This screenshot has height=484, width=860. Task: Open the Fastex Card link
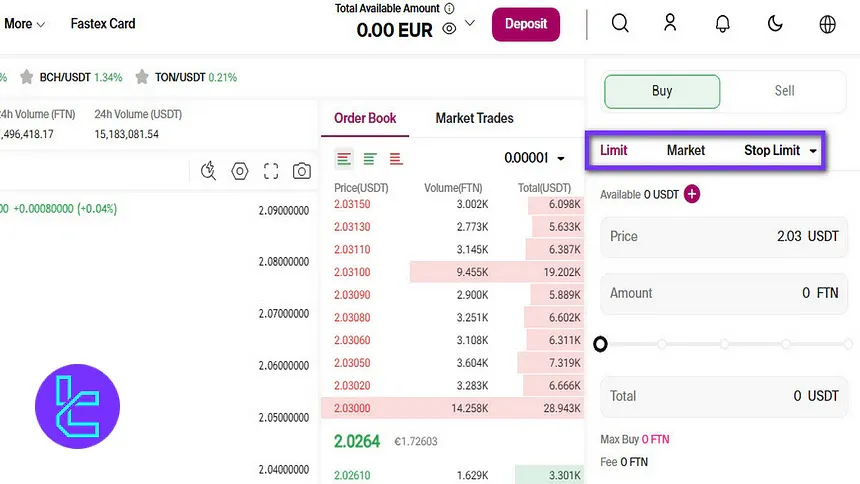pyautogui.click(x=103, y=24)
